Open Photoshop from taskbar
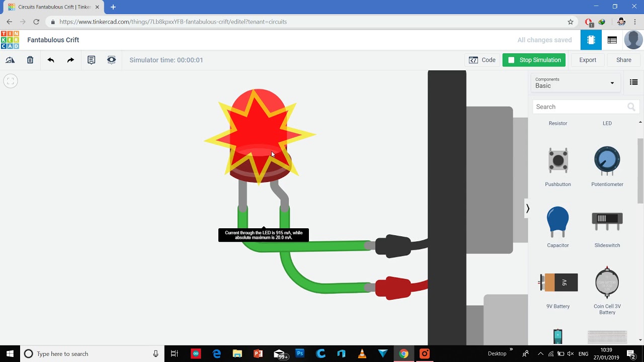Screen dimensions: 644x362 click(x=300, y=353)
